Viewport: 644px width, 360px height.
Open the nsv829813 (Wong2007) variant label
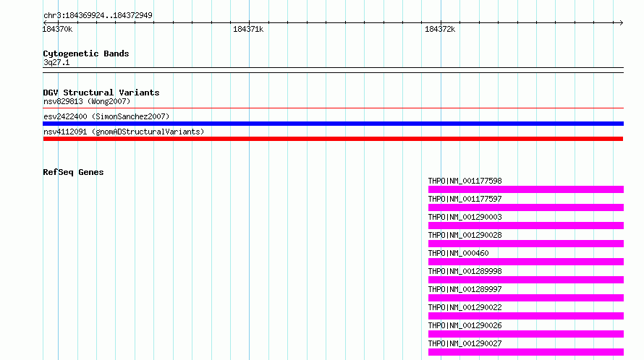[x=87, y=101]
